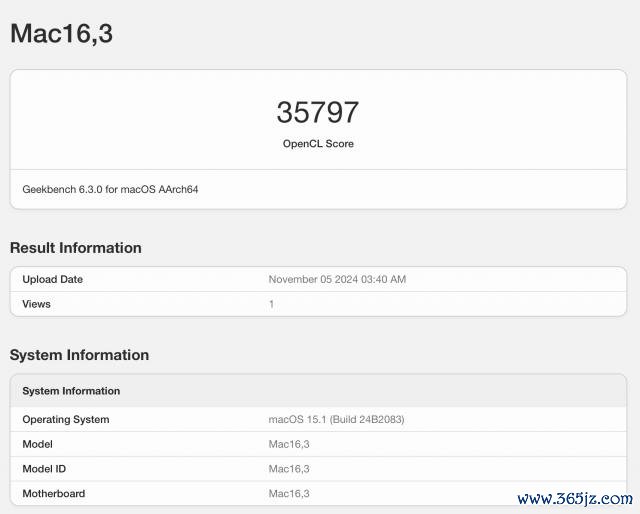This screenshot has height=514, width=640.
Task: Click the Model row label
Action: click(38, 444)
